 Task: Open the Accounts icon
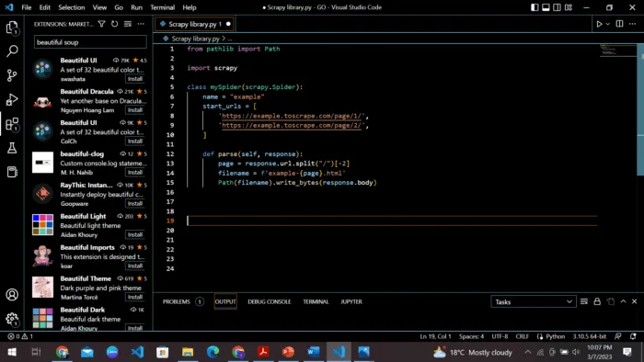[x=12, y=294]
